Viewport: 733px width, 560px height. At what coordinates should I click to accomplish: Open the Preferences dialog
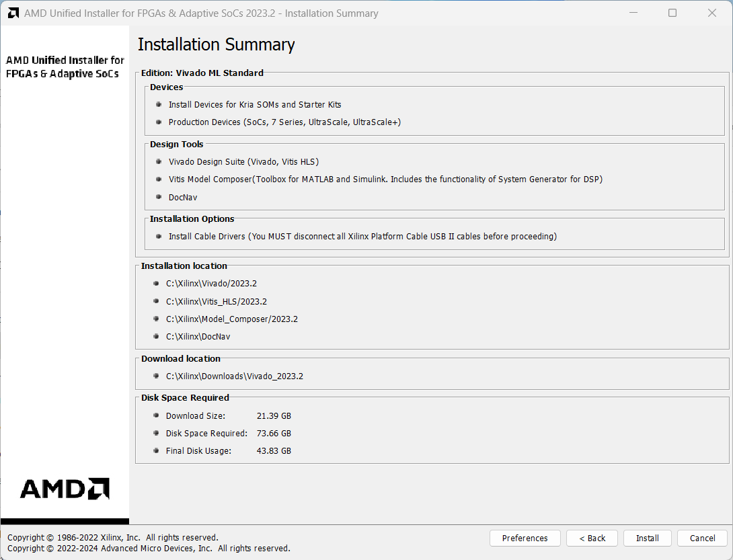[525, 538]
